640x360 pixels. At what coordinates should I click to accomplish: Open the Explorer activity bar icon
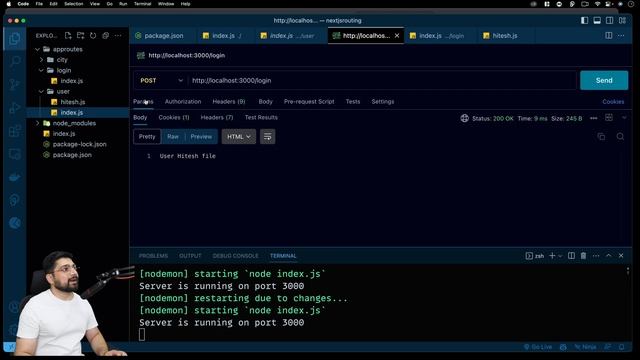(15, 39)
